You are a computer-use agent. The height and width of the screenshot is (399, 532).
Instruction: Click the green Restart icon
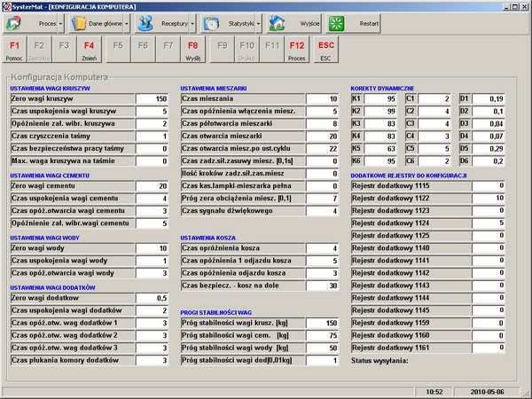point(337,23)
